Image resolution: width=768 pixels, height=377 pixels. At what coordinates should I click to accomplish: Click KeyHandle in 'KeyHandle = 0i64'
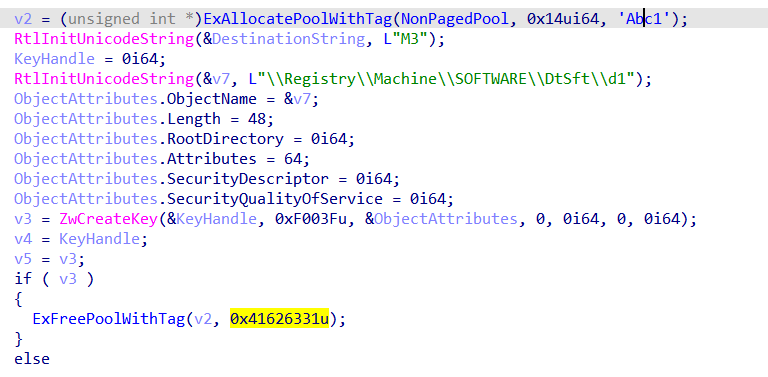54,59
